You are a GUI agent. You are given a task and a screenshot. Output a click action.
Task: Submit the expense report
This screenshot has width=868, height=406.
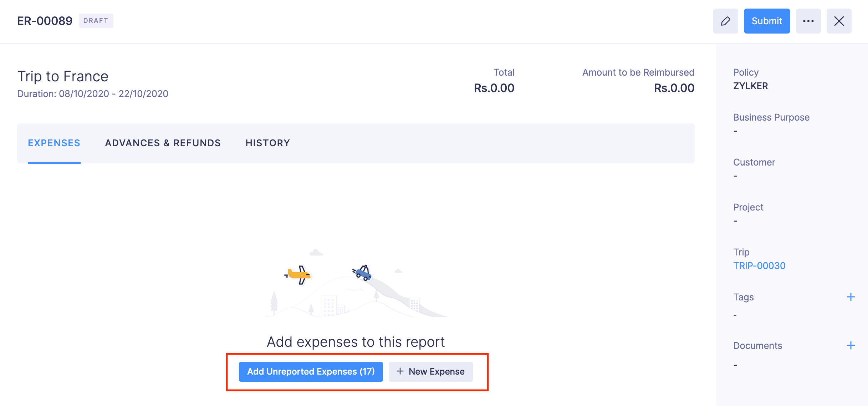pyautogui.click(x=767, y=21)
